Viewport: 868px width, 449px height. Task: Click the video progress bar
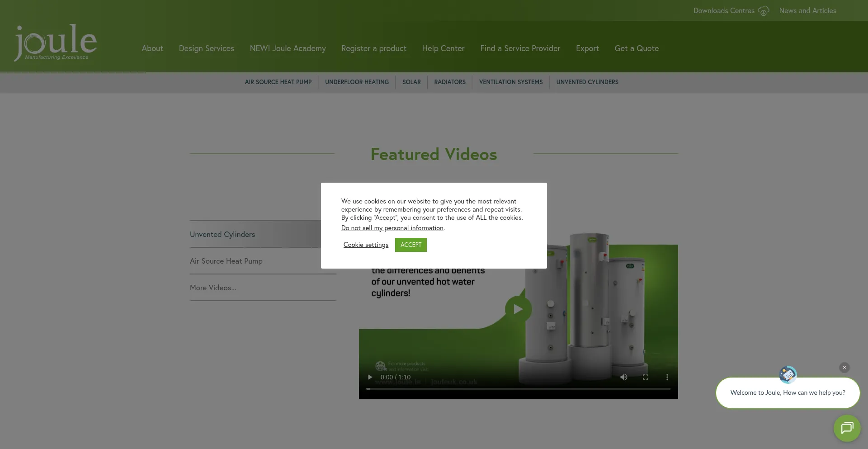click(518, 388)
